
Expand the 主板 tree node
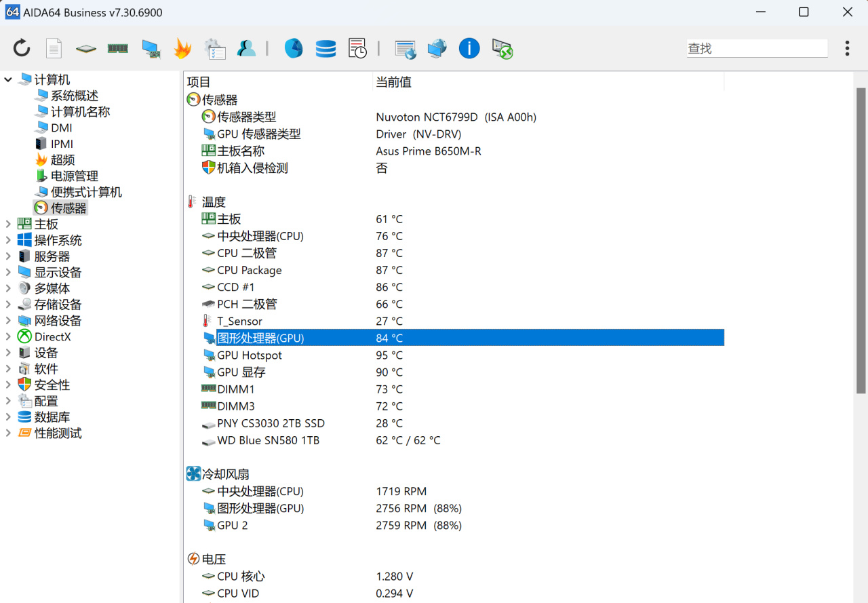8,224
